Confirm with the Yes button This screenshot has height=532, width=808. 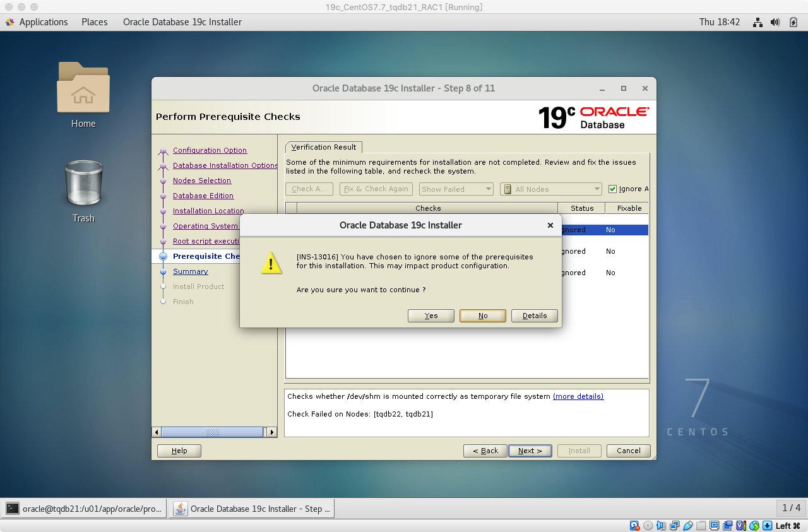coord(431,316)
